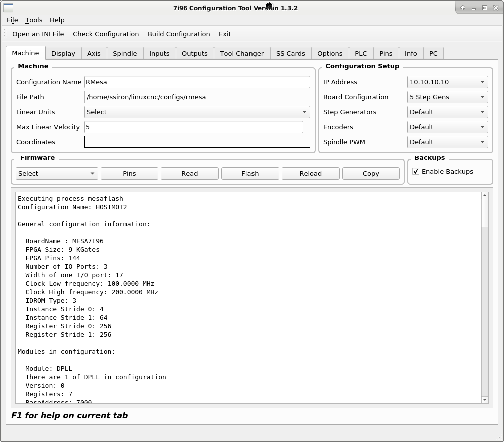Viewport: 504px width, 442px height.
Task: Click the firmware Flash button
Action: [x=250, y=174]
